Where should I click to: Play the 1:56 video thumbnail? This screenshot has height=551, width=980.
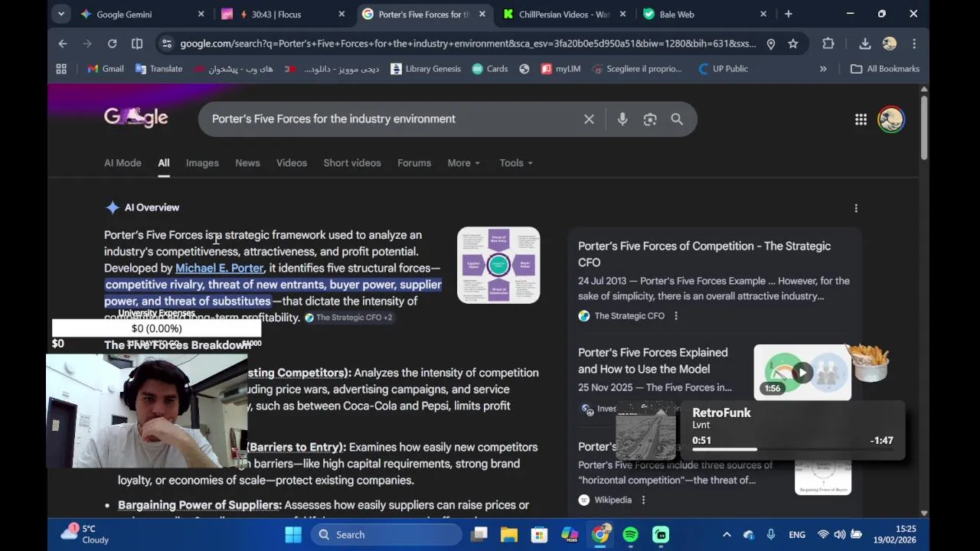point(802,373)
